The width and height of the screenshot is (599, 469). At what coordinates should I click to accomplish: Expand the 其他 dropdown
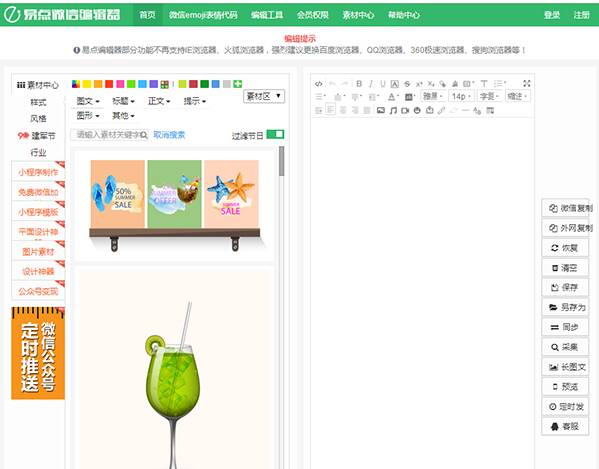(x=123, y=116)
